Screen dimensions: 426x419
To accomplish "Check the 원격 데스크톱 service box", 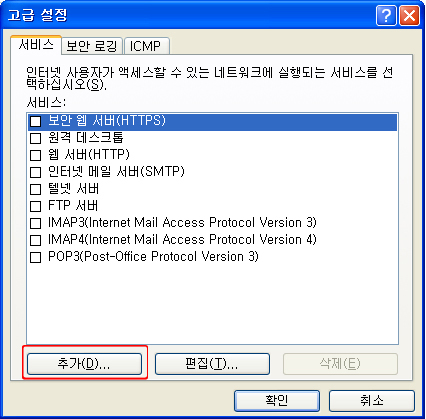I will [35, 138].
